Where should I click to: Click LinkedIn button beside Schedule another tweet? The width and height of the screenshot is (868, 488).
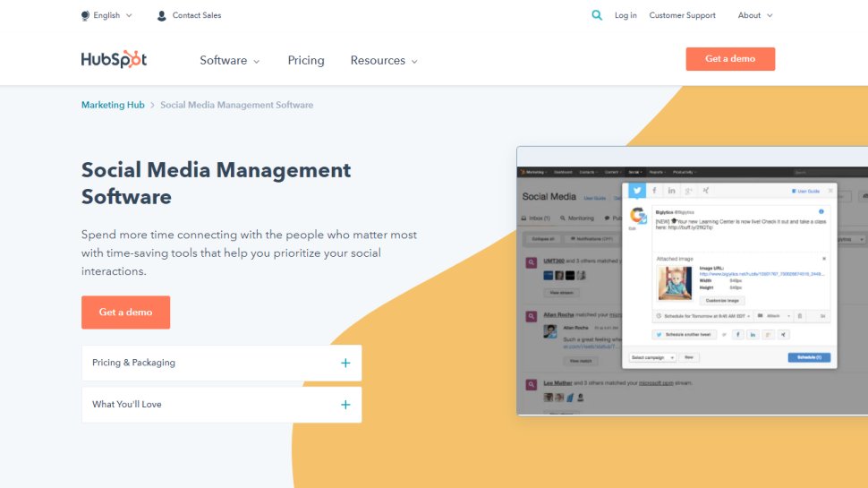753,335
